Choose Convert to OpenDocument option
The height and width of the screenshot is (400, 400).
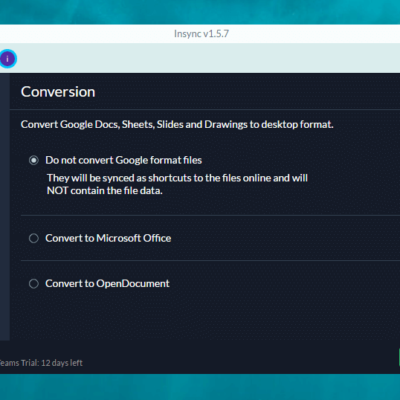(x=34, y=284)
